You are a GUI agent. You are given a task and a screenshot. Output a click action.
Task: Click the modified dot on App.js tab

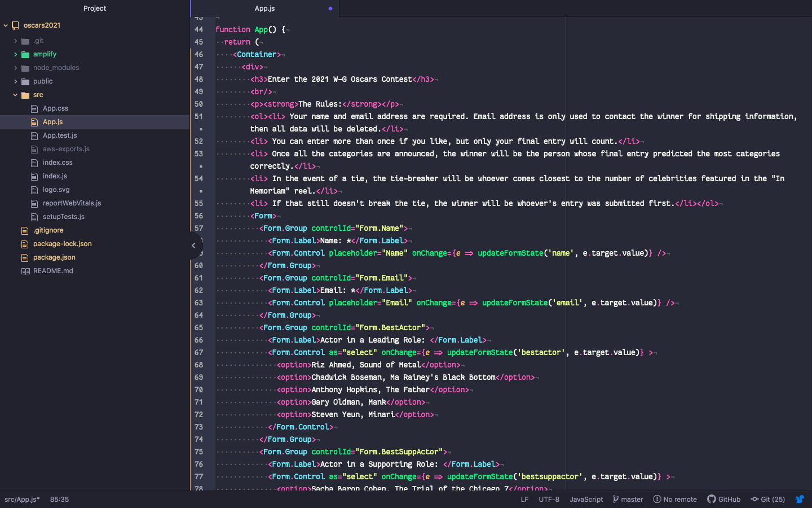coord(330,8)
